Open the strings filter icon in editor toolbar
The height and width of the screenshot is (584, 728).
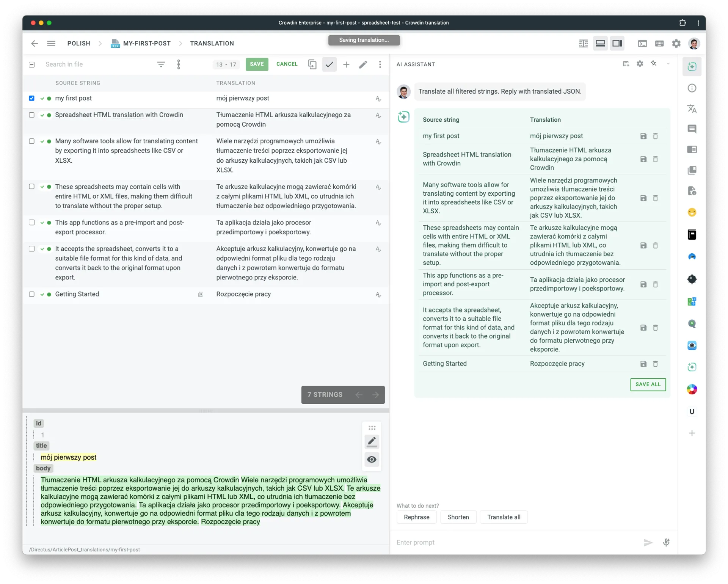click(162, 64)
